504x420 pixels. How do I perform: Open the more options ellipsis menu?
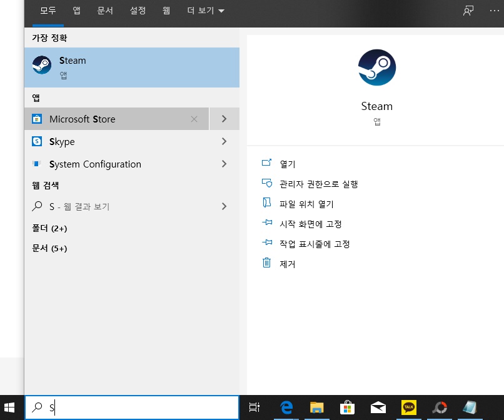click(495, 11)
